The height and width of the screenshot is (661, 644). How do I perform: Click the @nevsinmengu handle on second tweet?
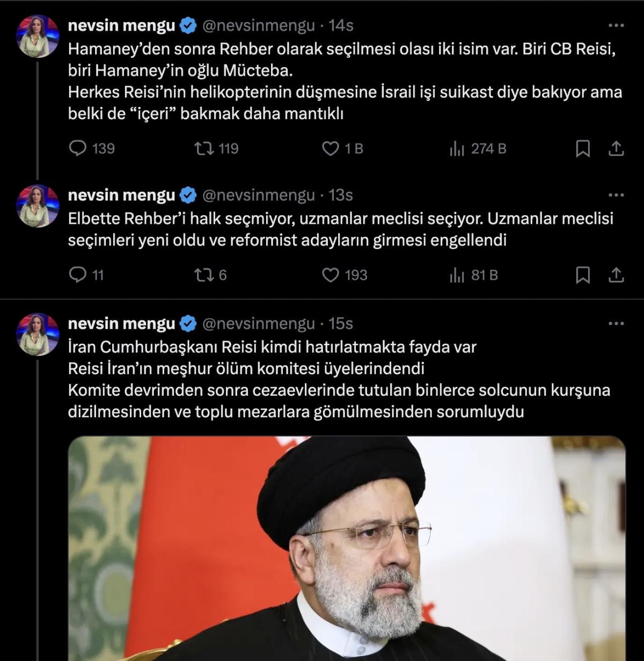pyautogui.click(x=258, y=195)
